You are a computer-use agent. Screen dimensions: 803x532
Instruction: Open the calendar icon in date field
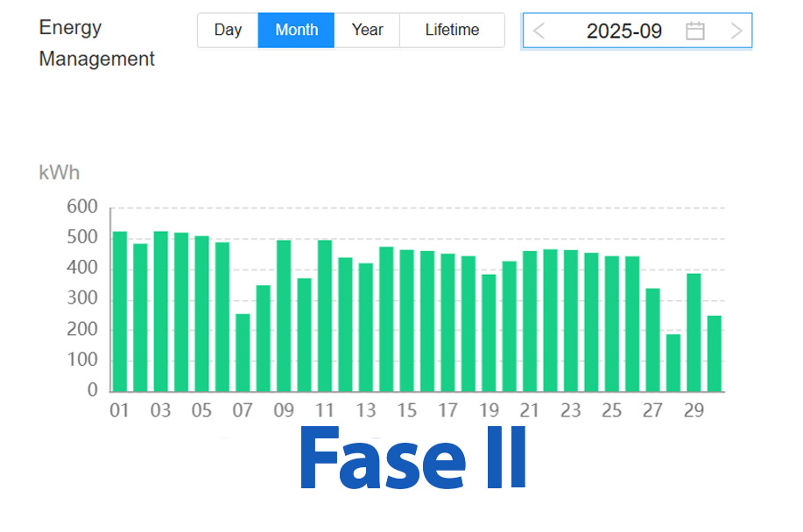point(694,31)
